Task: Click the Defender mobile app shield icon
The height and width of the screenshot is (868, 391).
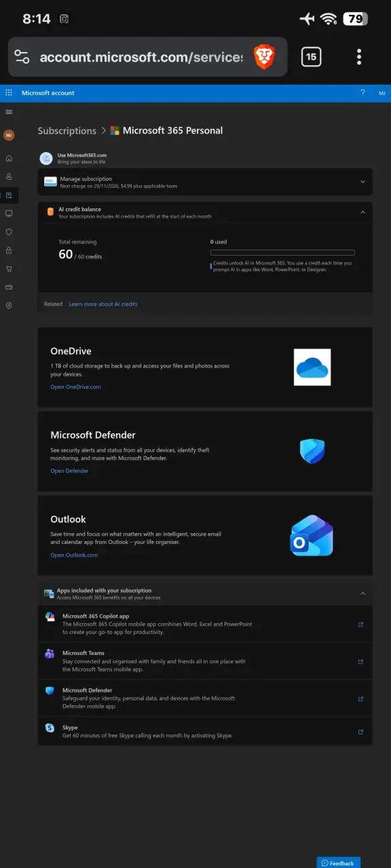Action: tap(50, 690)
